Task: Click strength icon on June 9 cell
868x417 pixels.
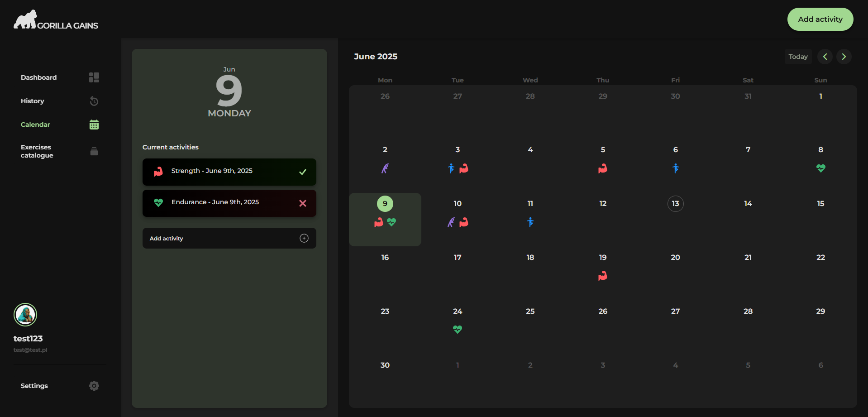Action: pos(379,222)
